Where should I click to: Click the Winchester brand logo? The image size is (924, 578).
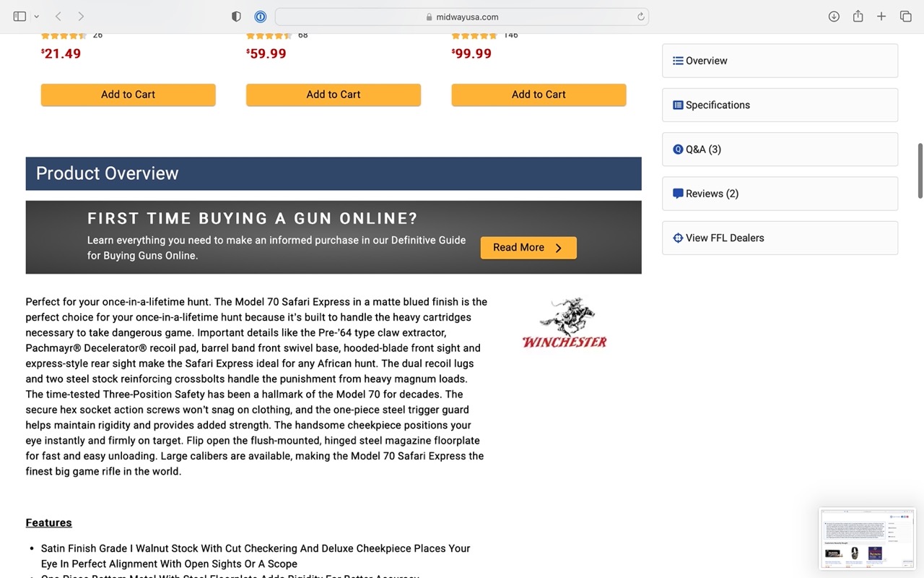tap(565, 322)
